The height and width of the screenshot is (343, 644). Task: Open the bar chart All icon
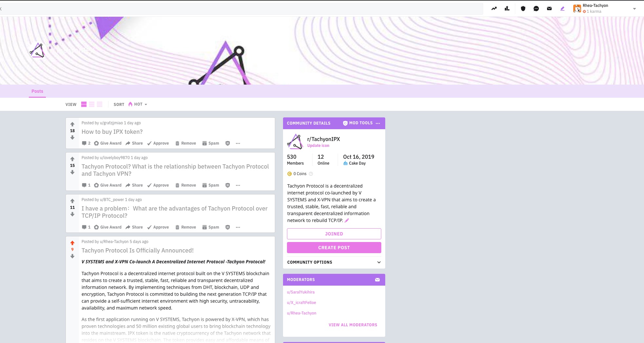tap(507, 9)
